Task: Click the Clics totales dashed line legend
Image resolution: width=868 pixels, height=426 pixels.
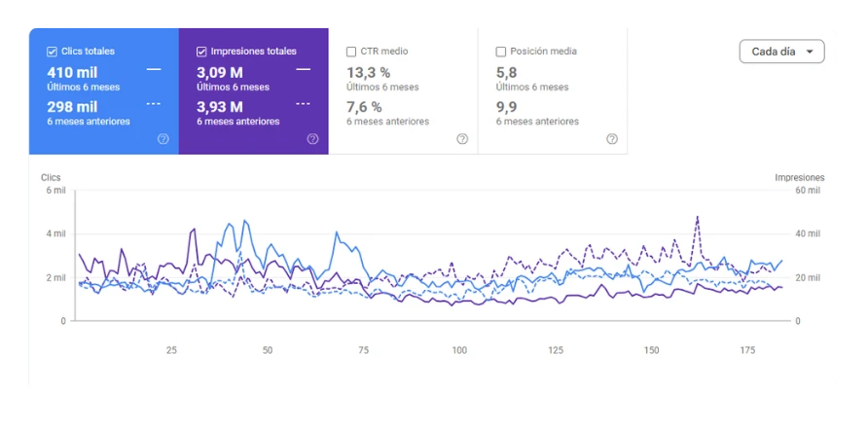Action: (154, 103)
